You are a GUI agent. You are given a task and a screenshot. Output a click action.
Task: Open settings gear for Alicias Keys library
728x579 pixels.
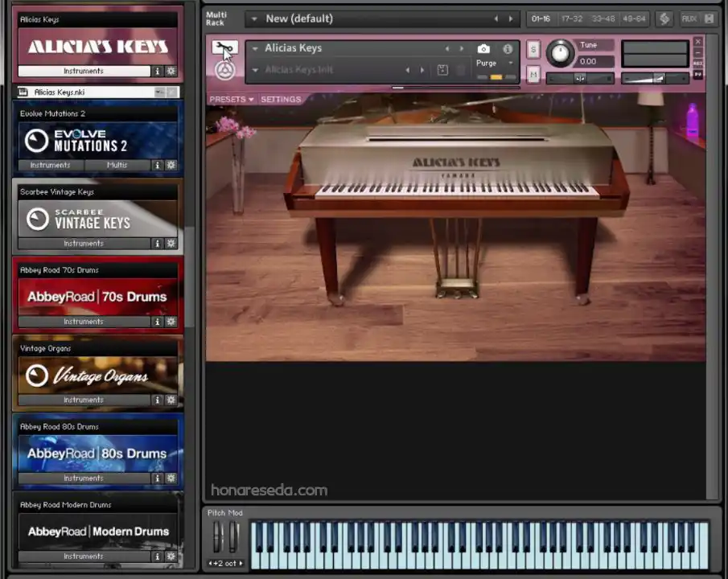pos(171,71)
